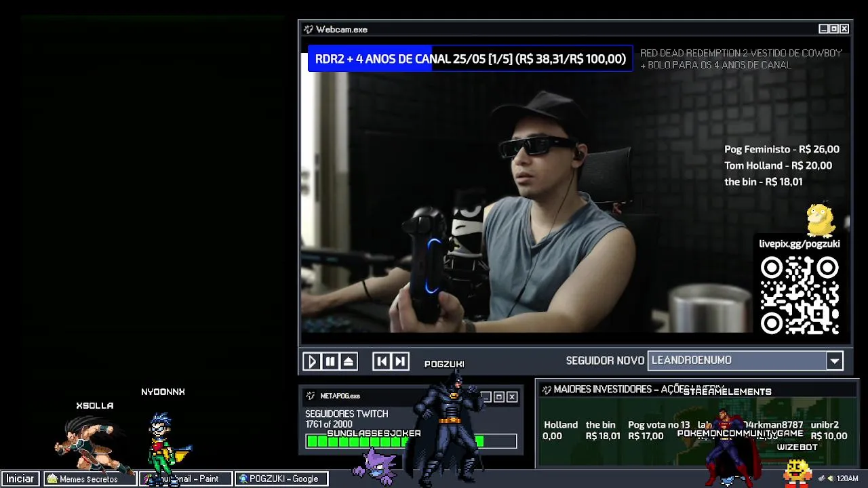Maximize the METAPOG.exe window
The width and height of the screenshot is (868, 488).
tap(499, 396)
